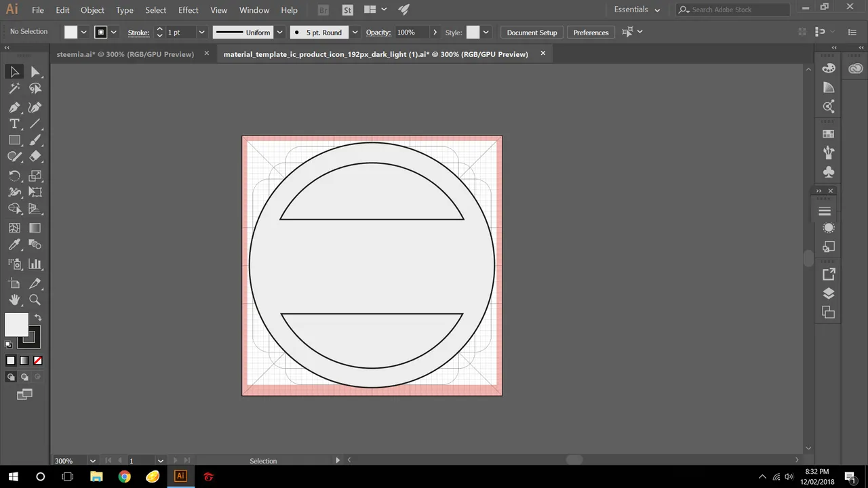
Task: Reset to default fill and stroke
Action: click(9, 345)
